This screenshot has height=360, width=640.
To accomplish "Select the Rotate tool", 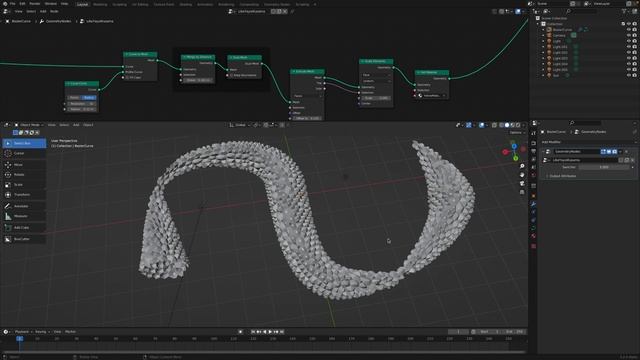I will point(24,175).
